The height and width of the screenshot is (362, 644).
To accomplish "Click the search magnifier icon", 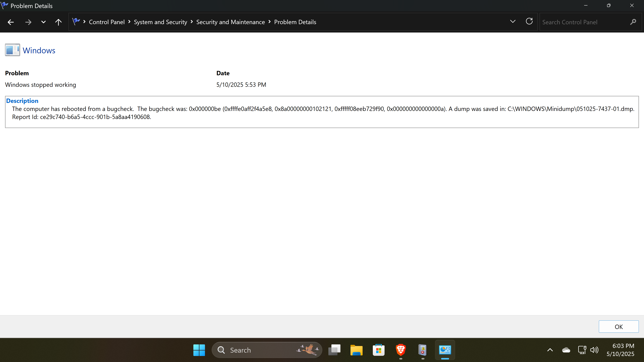I will [x=633, y=22].
